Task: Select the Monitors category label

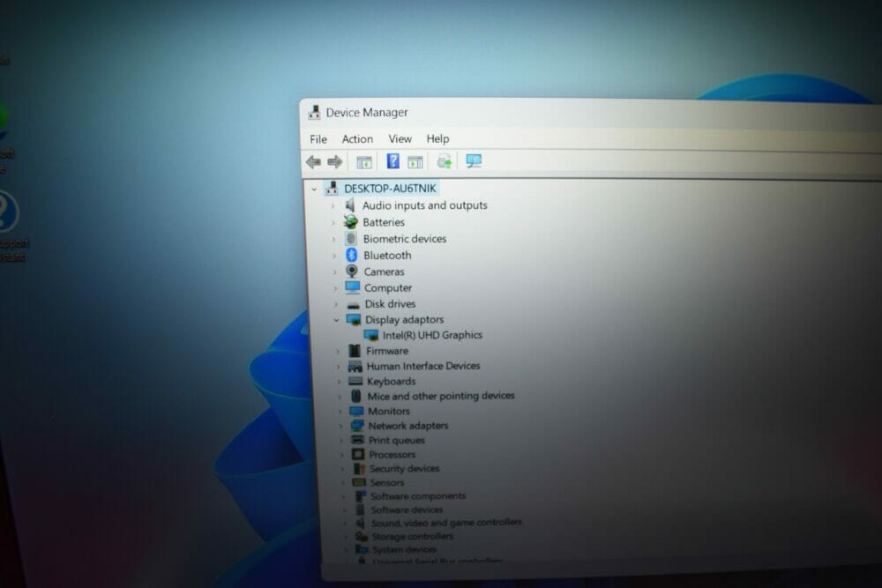Action: [x=389, y=411]
